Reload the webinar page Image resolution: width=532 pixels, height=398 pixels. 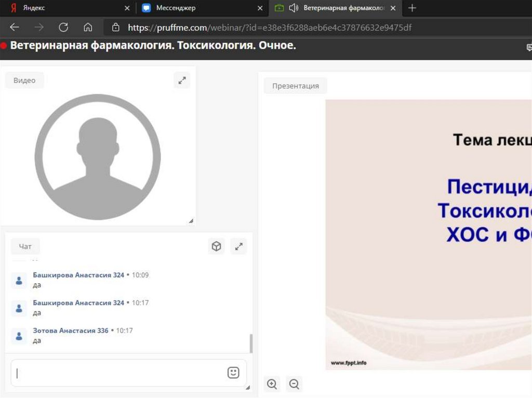[63, 28]
